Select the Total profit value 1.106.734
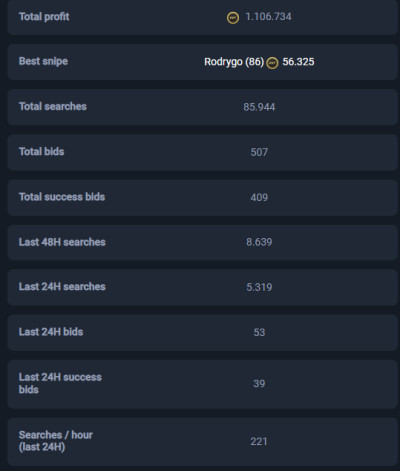The image size is (400, 471). 268,17
